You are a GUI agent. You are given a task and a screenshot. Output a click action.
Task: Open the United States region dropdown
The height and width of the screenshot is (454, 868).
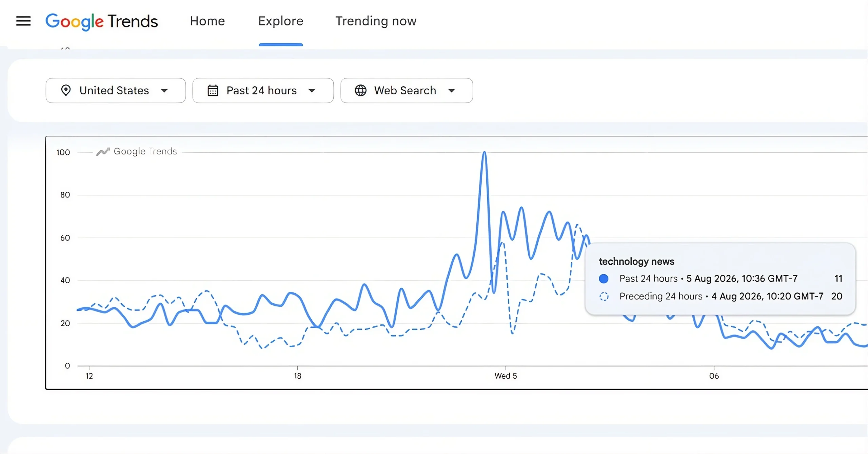116,91
